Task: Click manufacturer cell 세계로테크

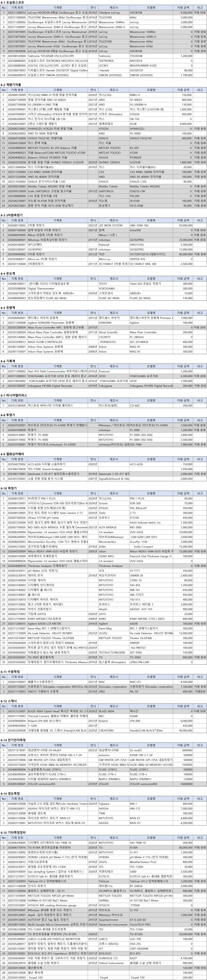Action: coord(114,124)
